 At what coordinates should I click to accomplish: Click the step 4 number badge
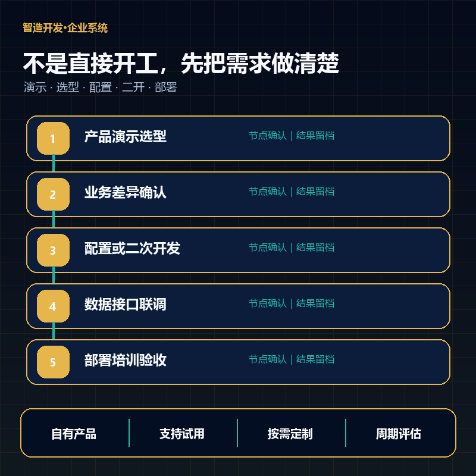point(53,306)
